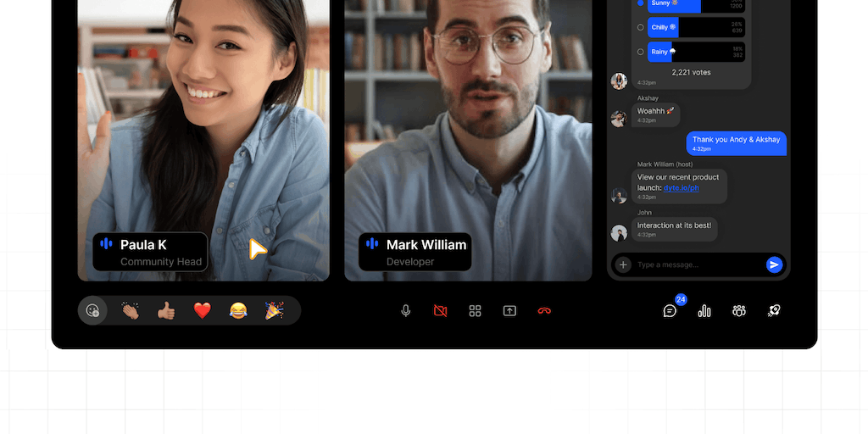Send the party popper reaction
The height and width of the screenshot is (434, 868).
pos(274,310)
